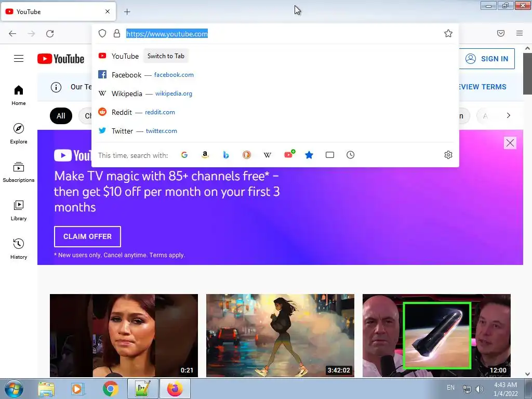
Task: Open the Firefox application menu
Action: point(520,33)
